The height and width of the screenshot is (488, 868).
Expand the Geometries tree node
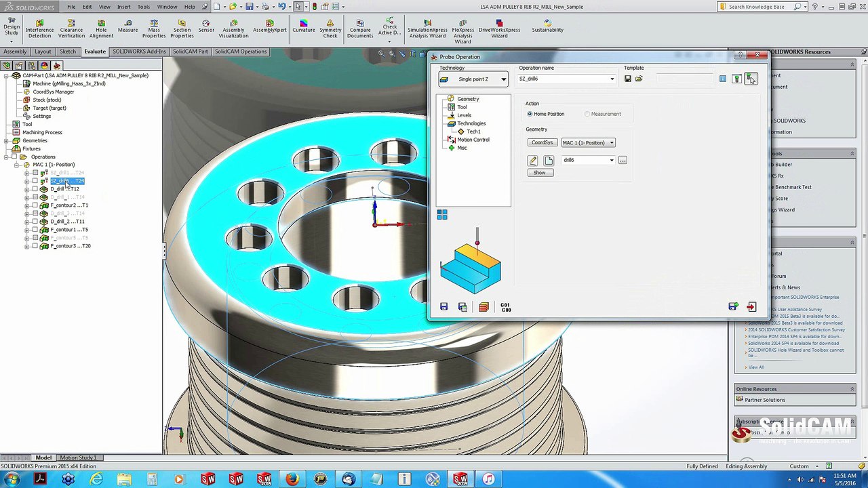6,140
